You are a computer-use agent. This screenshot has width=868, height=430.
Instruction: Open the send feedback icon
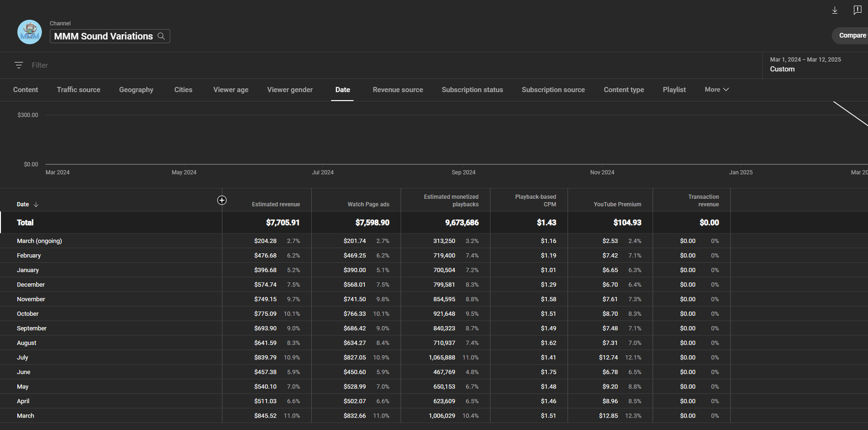857,10
